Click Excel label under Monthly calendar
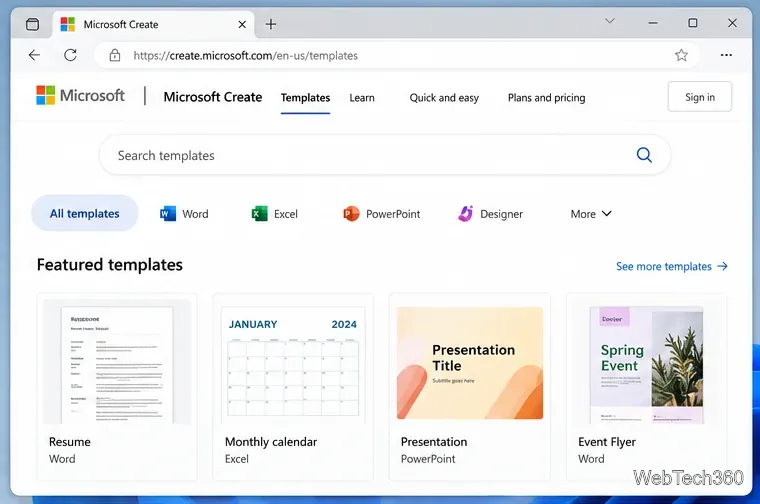The width and height of the screenshot is (760, 504). pyautogui.click(x=237, y=459)
